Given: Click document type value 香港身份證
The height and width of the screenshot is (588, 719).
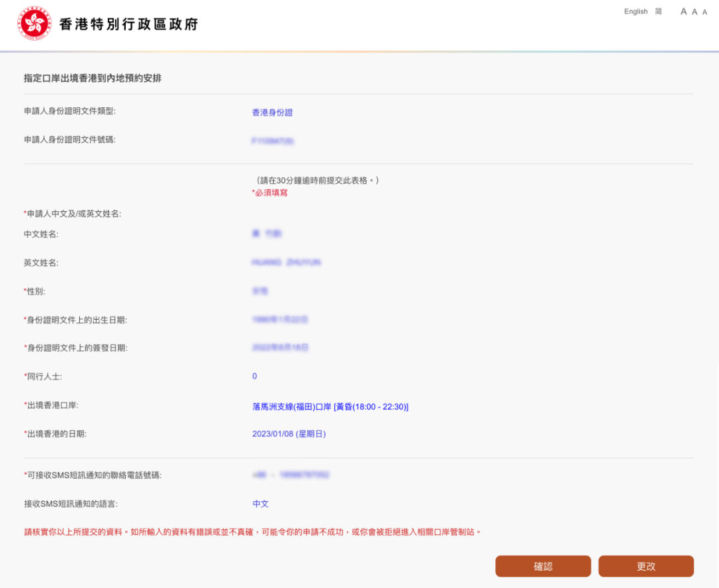Looking at the screenshot, I should tap(272, 113).
